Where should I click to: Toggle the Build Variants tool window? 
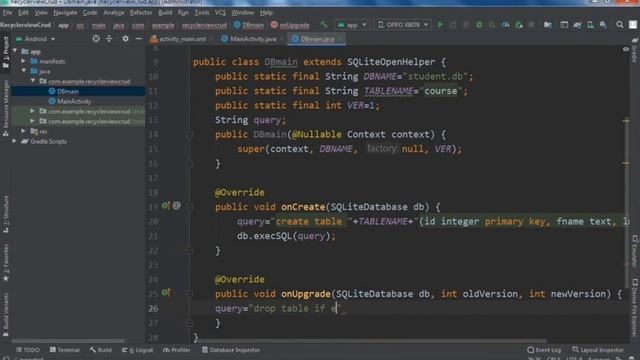[x=6, y=314]
